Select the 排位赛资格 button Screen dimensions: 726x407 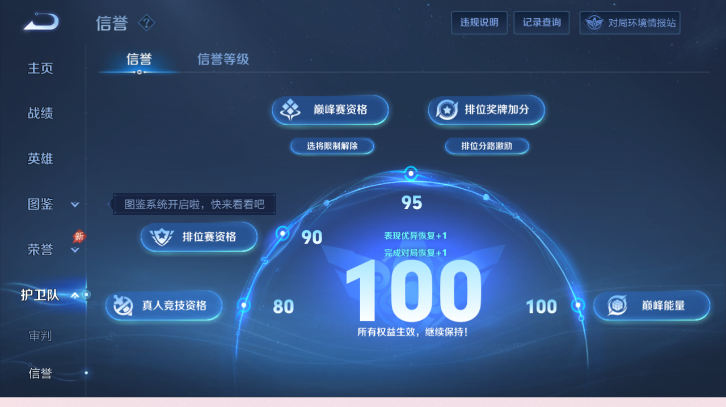click(199, 237)
